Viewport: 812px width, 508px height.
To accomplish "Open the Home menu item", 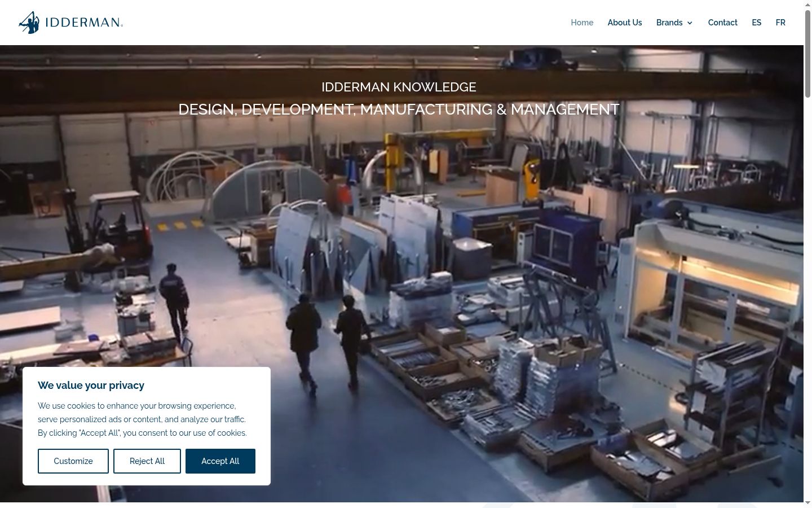I will pyautogui.click(x=582, y=23).
